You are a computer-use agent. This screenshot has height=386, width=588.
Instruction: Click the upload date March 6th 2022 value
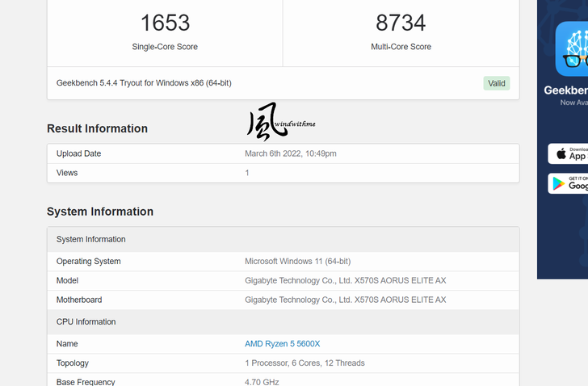point(291,153)
